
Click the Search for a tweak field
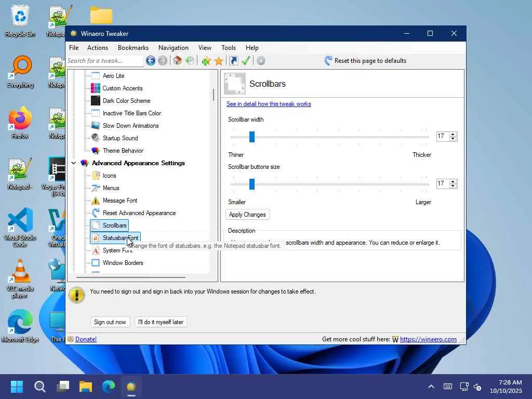click(x=105, y=61)
